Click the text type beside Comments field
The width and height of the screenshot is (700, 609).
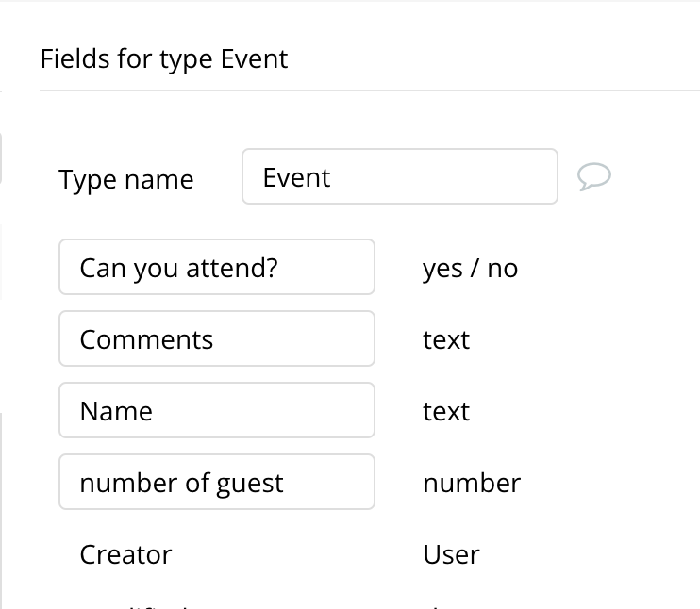tap(446, 339)
